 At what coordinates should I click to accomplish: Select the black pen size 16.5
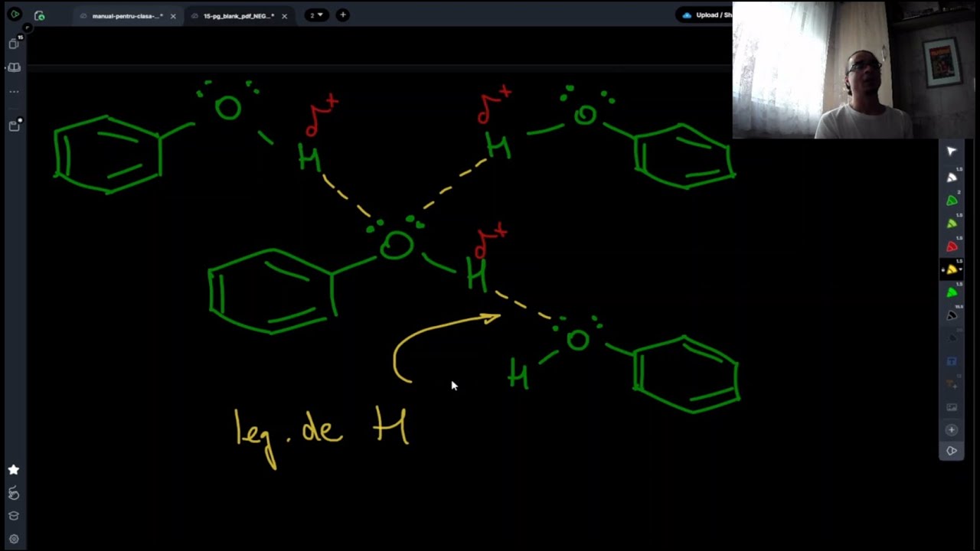tap(952, 315)
